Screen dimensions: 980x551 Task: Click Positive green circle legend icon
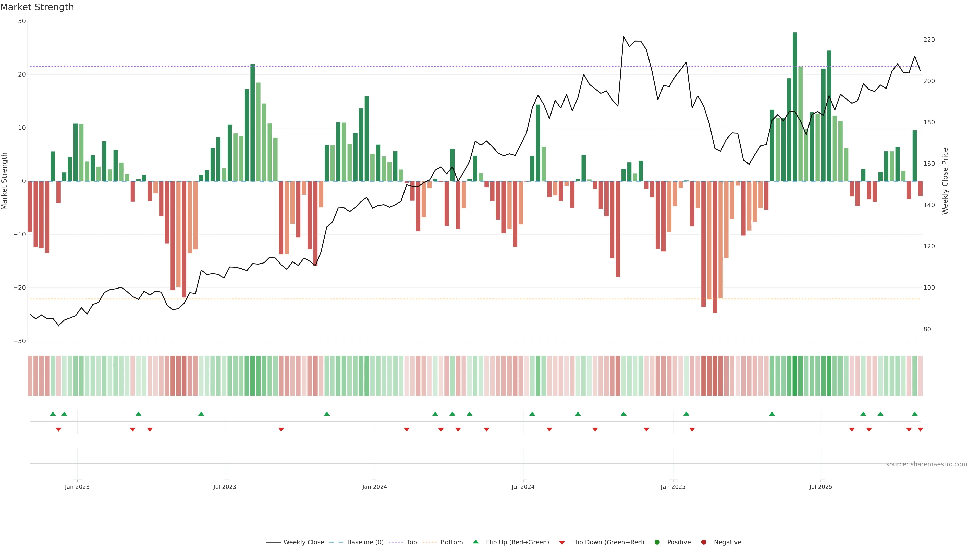click(657, 542)
